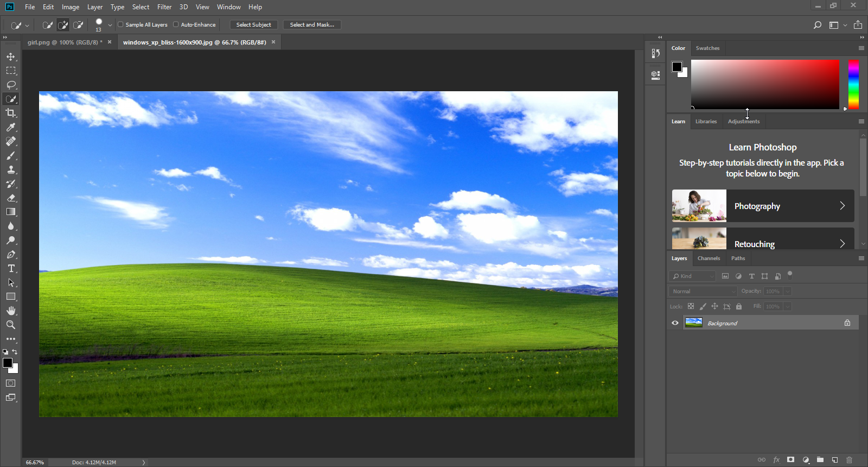868x467 pixels.
Task: Select the Clone Stamp tool
Action: pyautogui.click(x=11, y=169)
